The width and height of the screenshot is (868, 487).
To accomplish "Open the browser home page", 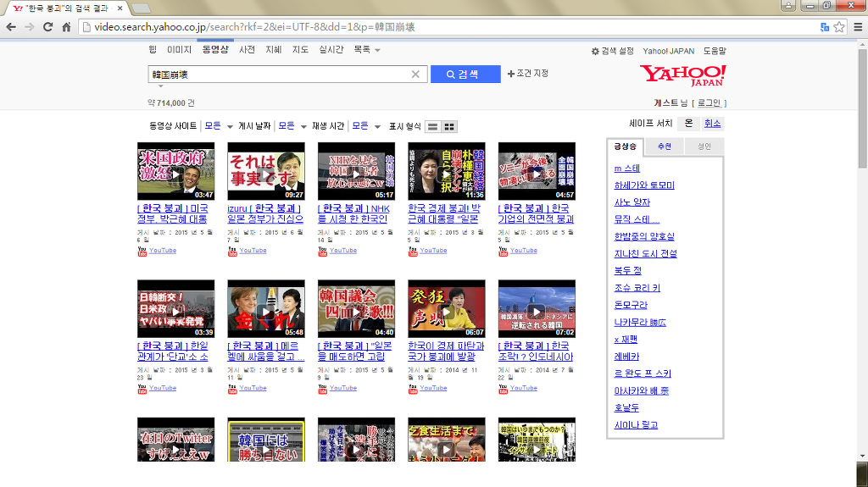I will tap(66, 26).
